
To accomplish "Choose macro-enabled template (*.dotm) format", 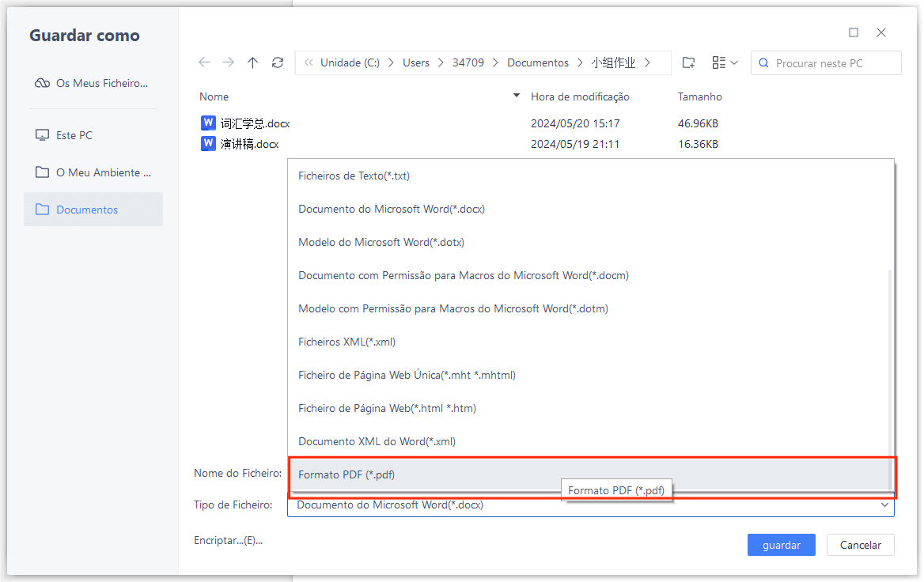I will (x=588, y=308).
